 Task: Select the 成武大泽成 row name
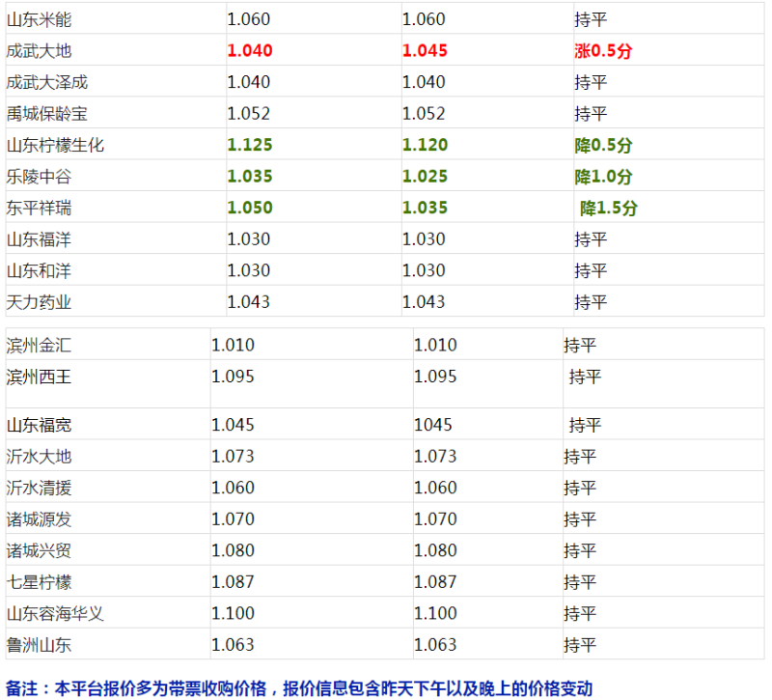[46, 82]
